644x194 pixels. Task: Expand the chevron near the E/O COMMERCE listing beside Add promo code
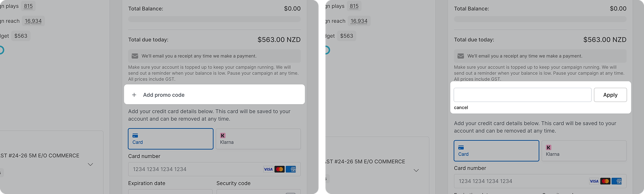(x=90, y=165)
